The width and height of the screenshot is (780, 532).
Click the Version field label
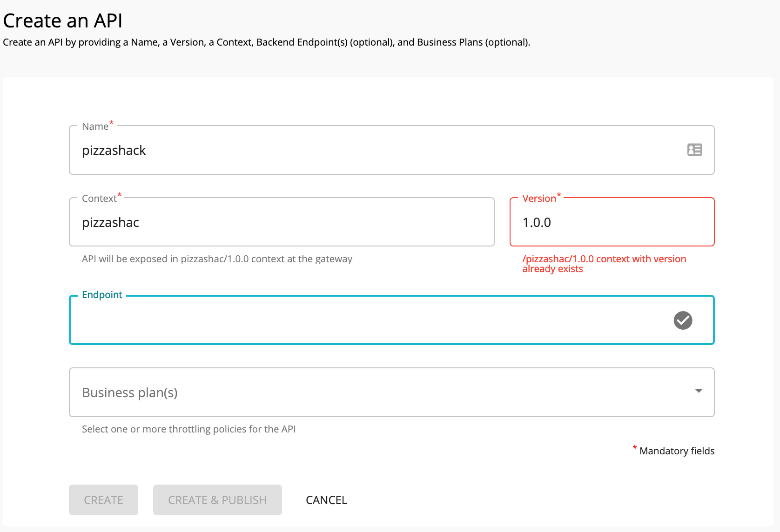click(x=541, y=198)
